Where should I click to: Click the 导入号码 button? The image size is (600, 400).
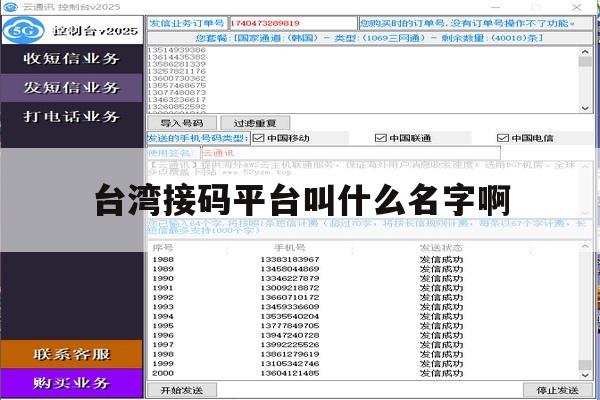(x=182, y=123)
